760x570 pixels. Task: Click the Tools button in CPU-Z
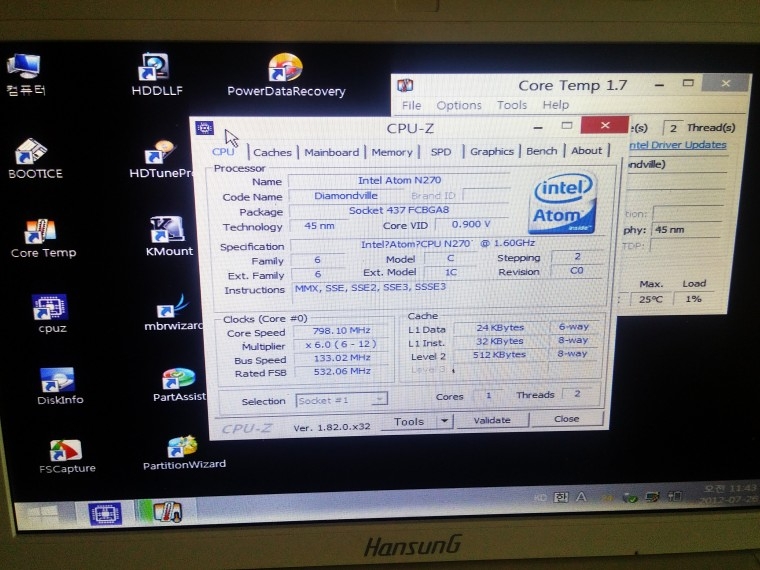pyautogui.click(x=409, y=421)
